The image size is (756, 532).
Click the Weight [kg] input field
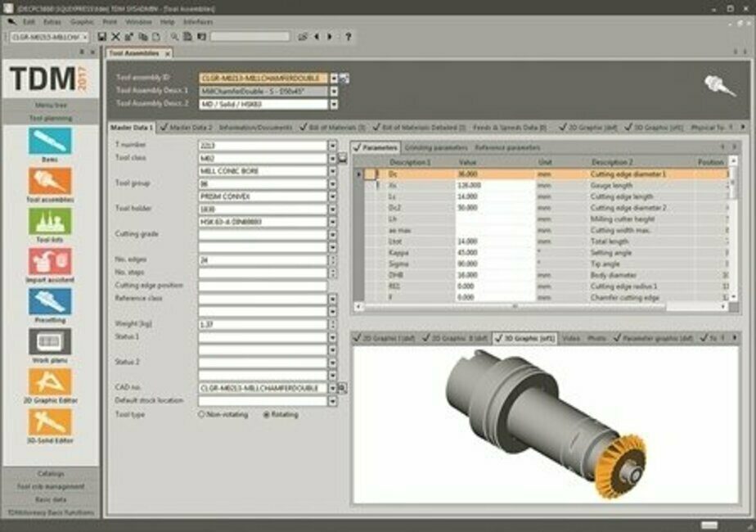tap(262, 325)
